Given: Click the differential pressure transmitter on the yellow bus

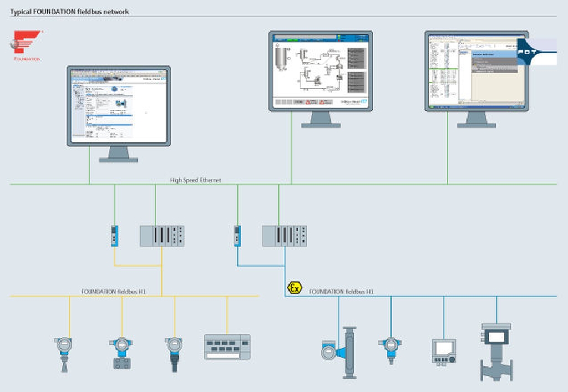Looking at the screenshot, I should point(121,353).
